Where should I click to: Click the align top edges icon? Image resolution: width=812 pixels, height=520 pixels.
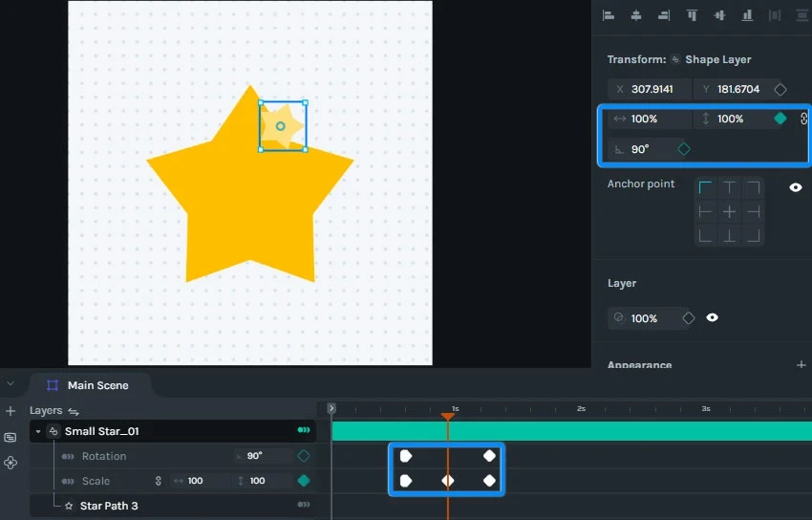pyautogui.click(x=692, y=15)
